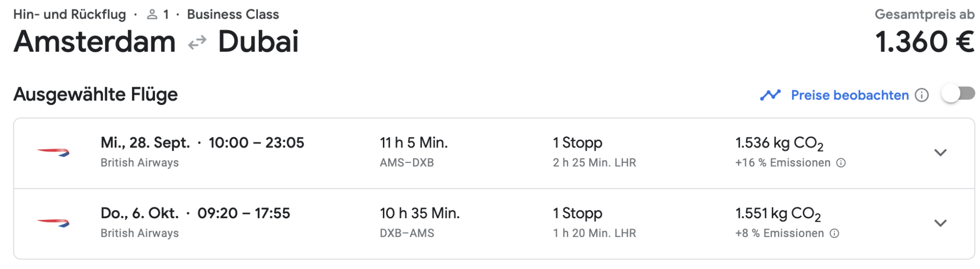The height and width of the screenshot is (269, 980).
Task: Click the 1 h 20 Min. LHR stopover
Action: pyautogui.click(x=594, y=233)
